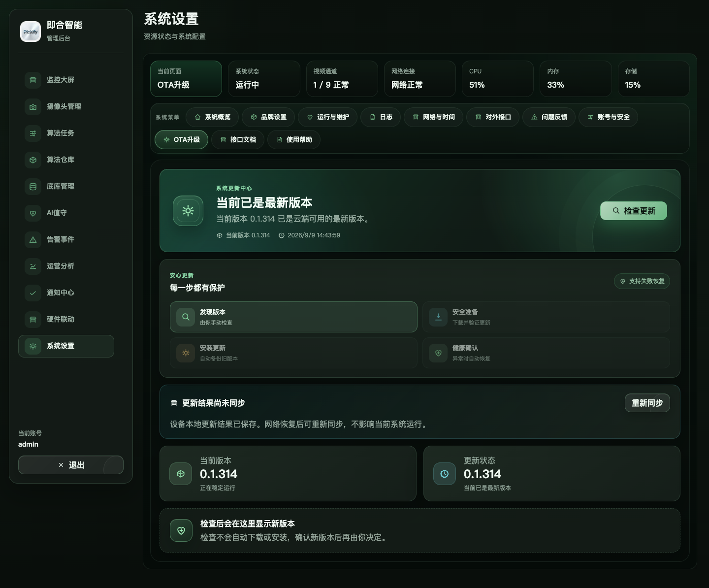The height and width of the screenshot is (588, 709).
Task: Click the timestamp 2026/9/9 14:43:59
Action: 314,235
